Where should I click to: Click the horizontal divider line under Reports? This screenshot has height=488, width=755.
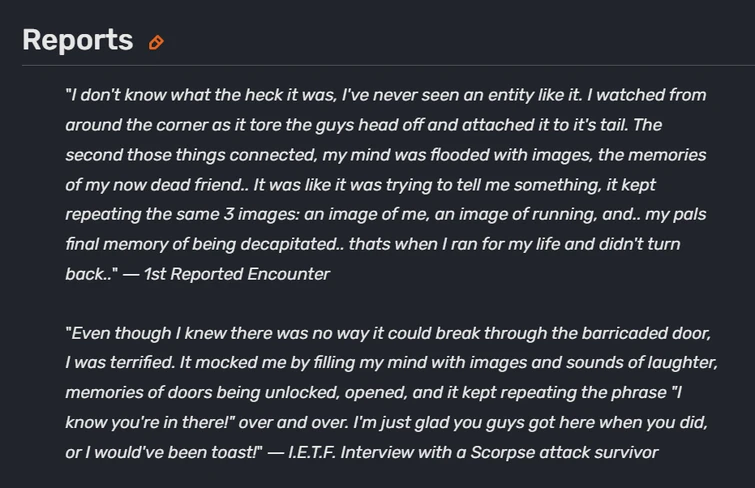tap(388, 66)
